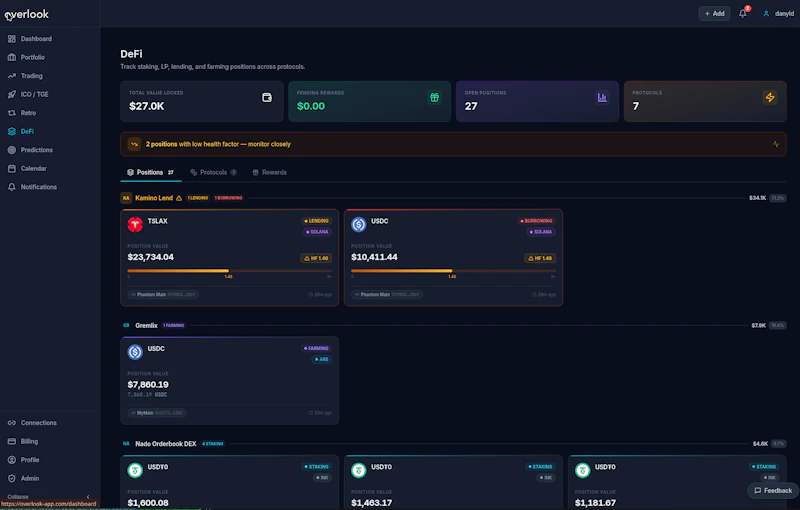Click the Profile icon in the sidebar
Viewport: 800px width, 510px height.
[12, 460]
